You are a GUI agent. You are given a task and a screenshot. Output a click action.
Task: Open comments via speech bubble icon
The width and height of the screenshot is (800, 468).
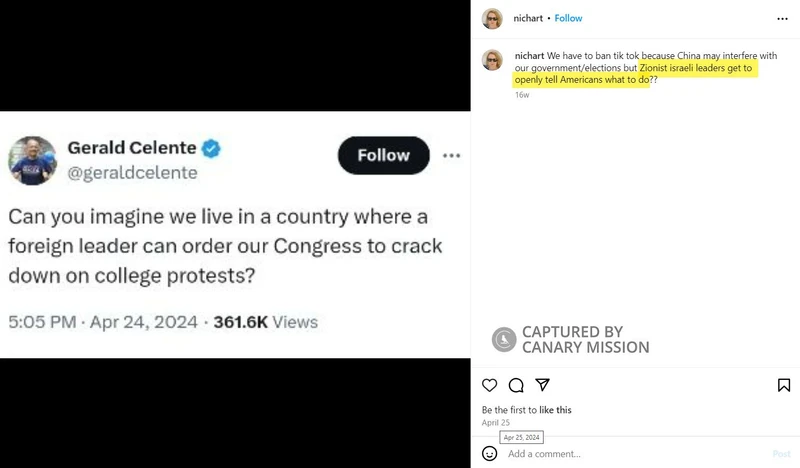516,385
